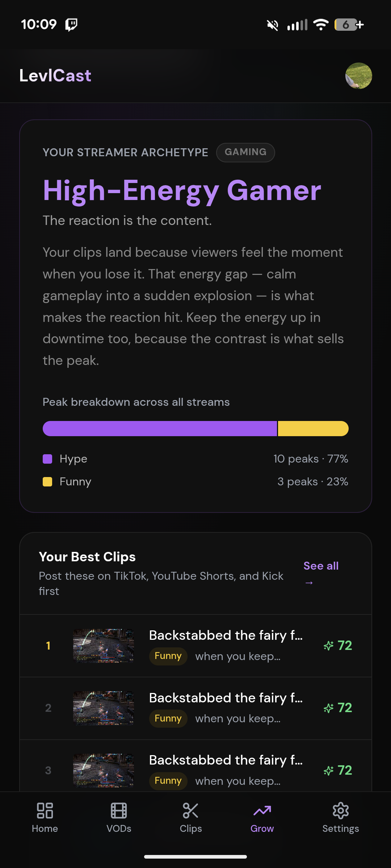Tap Funny tag on second clip
The height and width of the screenshot is (868, 391).
[x=168, y=718]
